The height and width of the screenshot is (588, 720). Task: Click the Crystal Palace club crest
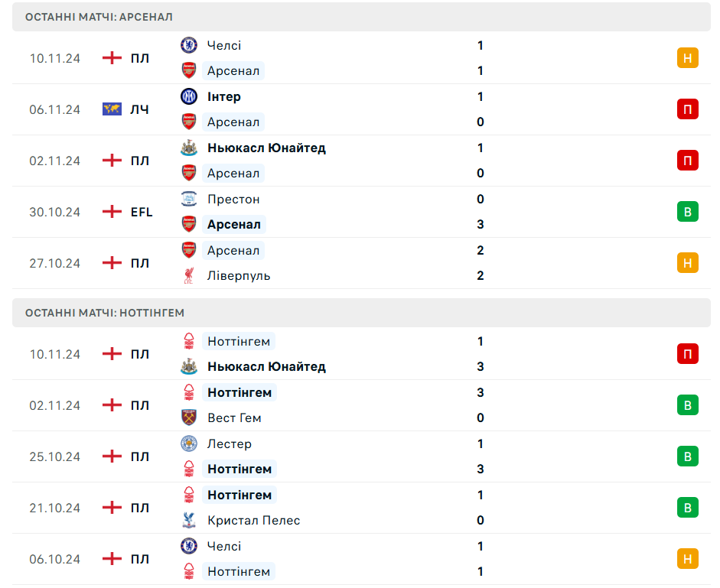[x=188, y=520]
